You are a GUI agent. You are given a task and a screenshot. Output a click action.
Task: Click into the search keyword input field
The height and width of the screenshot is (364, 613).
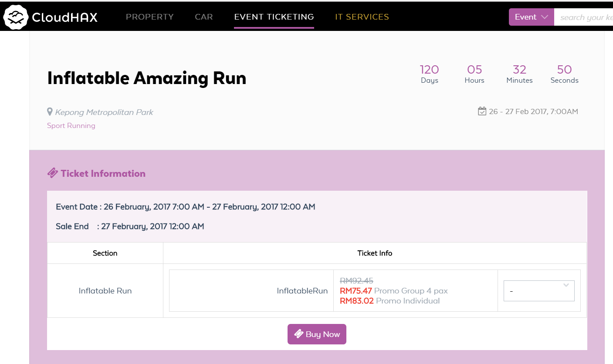click(583, 17)
